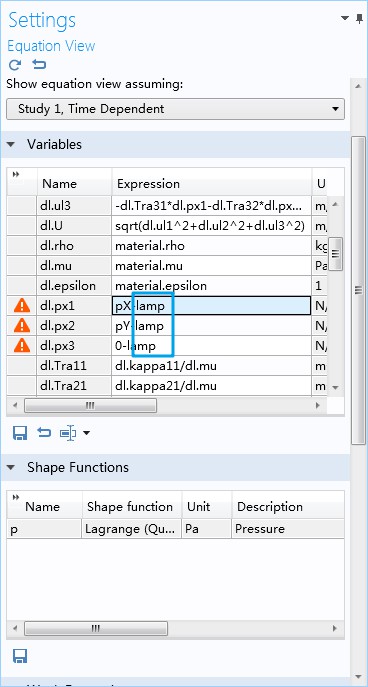368x687 pixels.
Task: Click the save icon below Shape Functions table
Action: (x=20, y=656)
